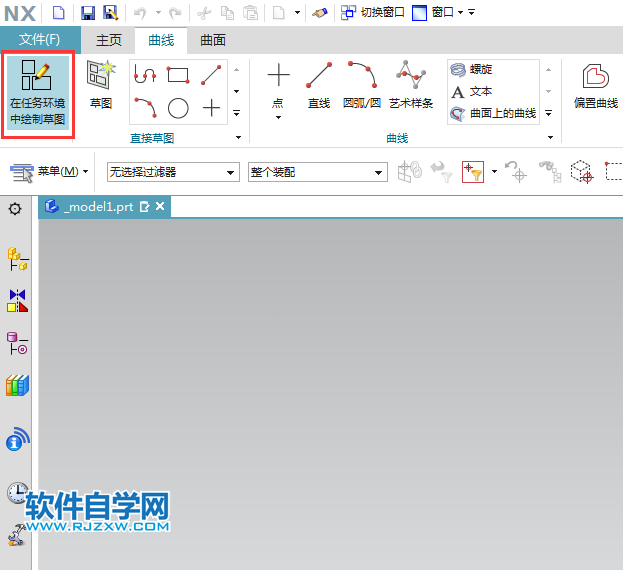Click 在任务环境中绘制草图 sketch button

(38, 94)
